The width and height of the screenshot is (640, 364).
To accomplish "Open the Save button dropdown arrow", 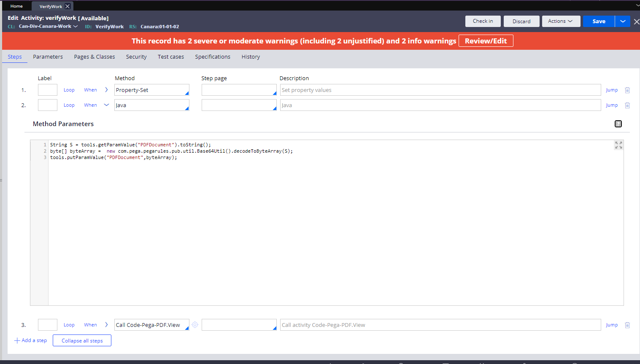I will [622, 21].
